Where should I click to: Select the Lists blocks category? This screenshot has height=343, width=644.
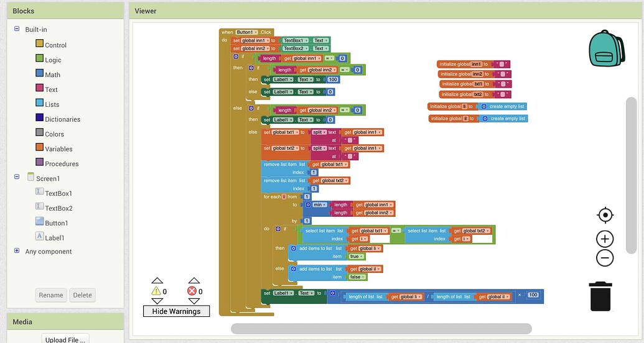[52, 104]
